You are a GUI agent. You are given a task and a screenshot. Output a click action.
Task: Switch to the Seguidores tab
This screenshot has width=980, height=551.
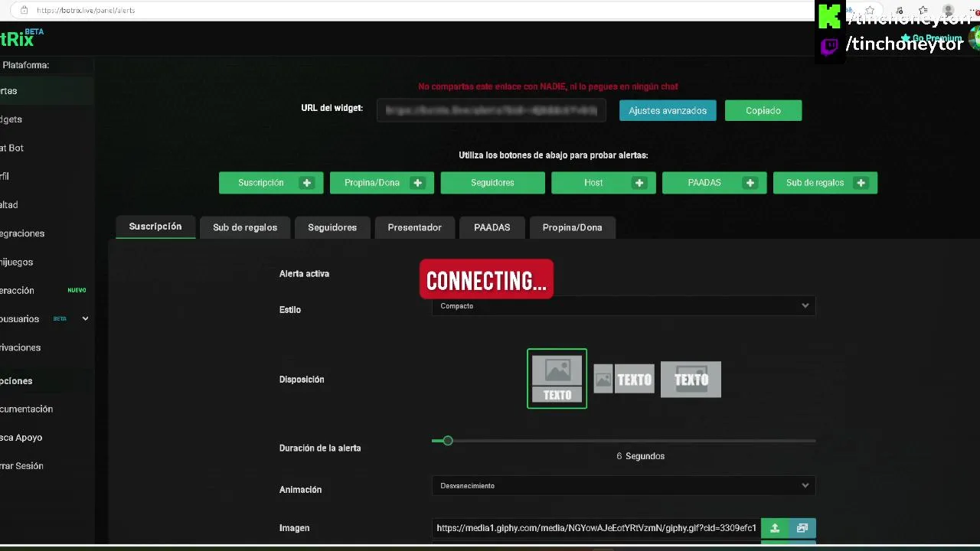332,227
